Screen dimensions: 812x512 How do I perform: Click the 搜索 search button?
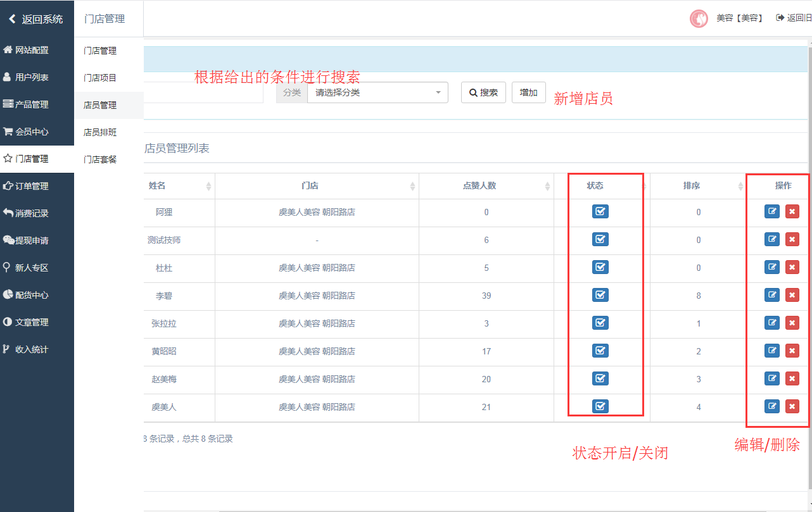point(483,92)
